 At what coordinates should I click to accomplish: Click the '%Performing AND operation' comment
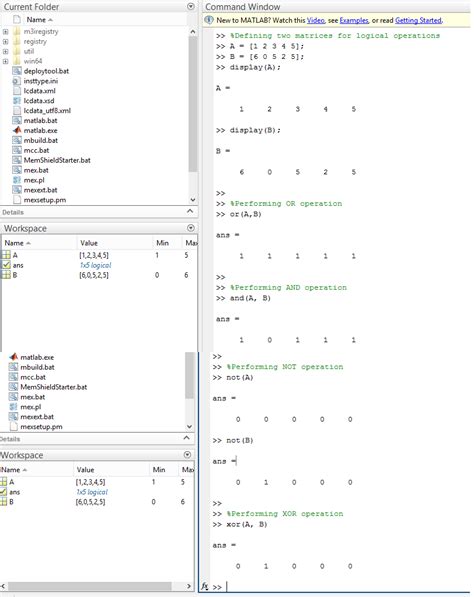[x=288, y=287]
